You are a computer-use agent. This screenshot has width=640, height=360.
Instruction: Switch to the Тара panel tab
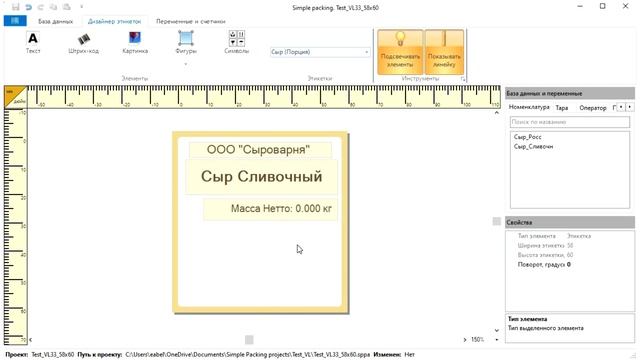coord(562,108)
